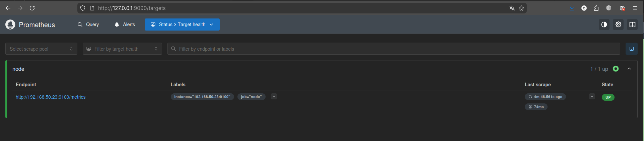Open the settings gear icon
Viewport: 644px width, 141px height.
tap(618, 25)
